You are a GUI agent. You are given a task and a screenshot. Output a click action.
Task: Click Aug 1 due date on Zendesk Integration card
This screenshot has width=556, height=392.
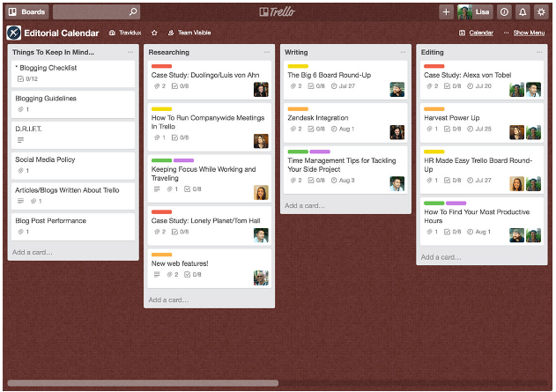point(343,129)
